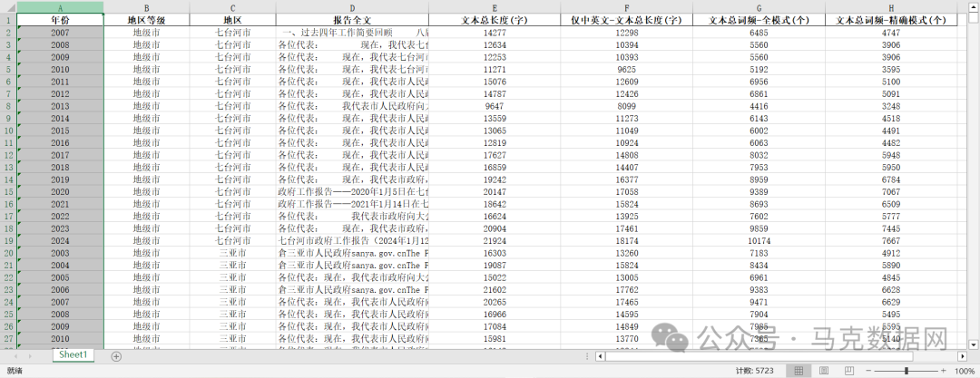Select the cell with value 20147
This screenshot has height=378, width=980.
pos(495,192)
